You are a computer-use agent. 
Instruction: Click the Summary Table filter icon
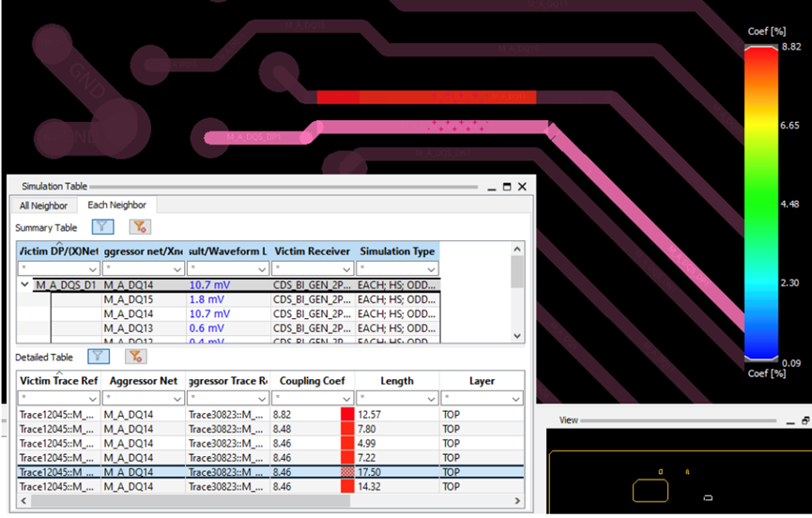[x=102, y=227]
